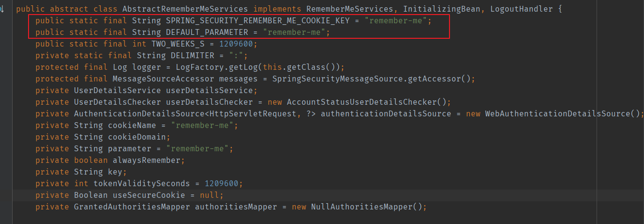Viewport: 644px width, 224px height.
Task: Place cursor on SPRING_SECURITY_REMEMBER_ME_COOKIE_KEY constant
Action: [257, 20]
